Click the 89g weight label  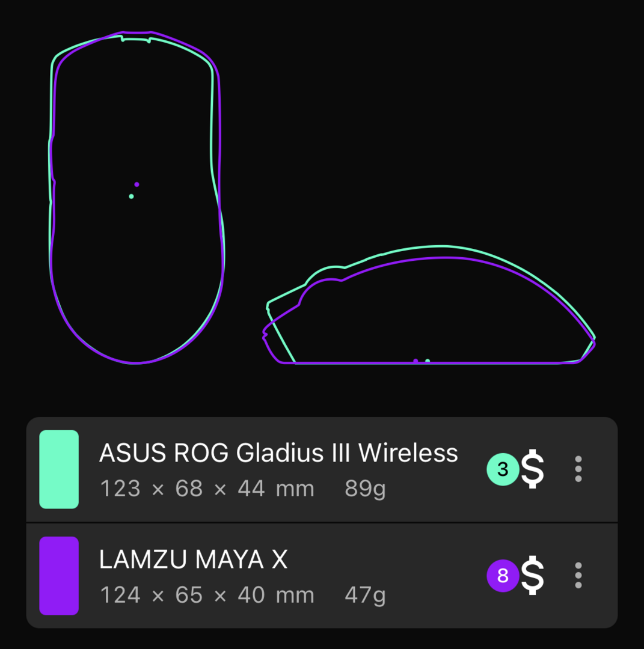point(365,490)
